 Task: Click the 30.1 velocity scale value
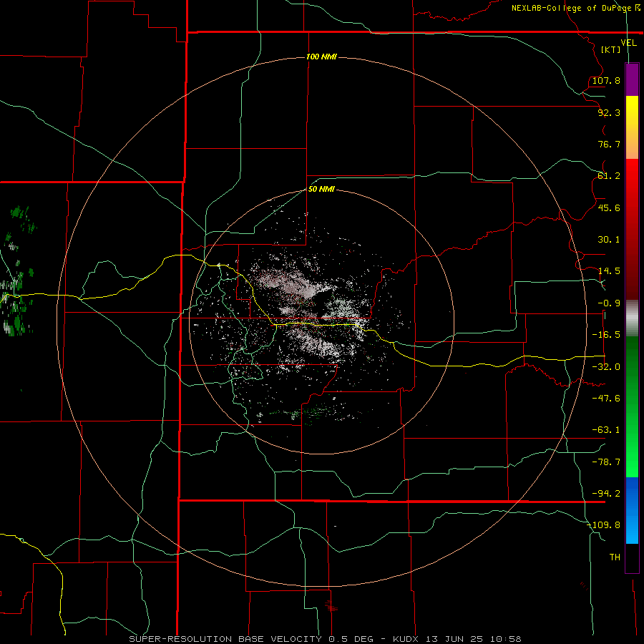click(x=609, y=240)
